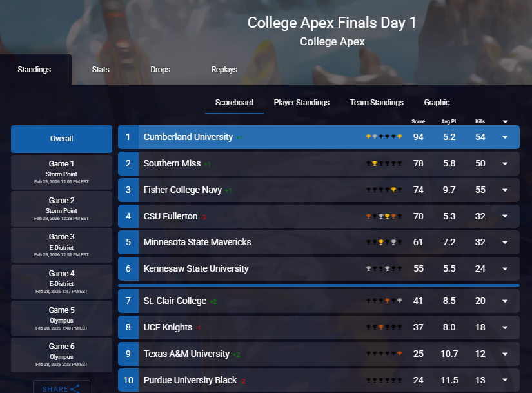Click Kennesaw State University trophy icons

384,268
